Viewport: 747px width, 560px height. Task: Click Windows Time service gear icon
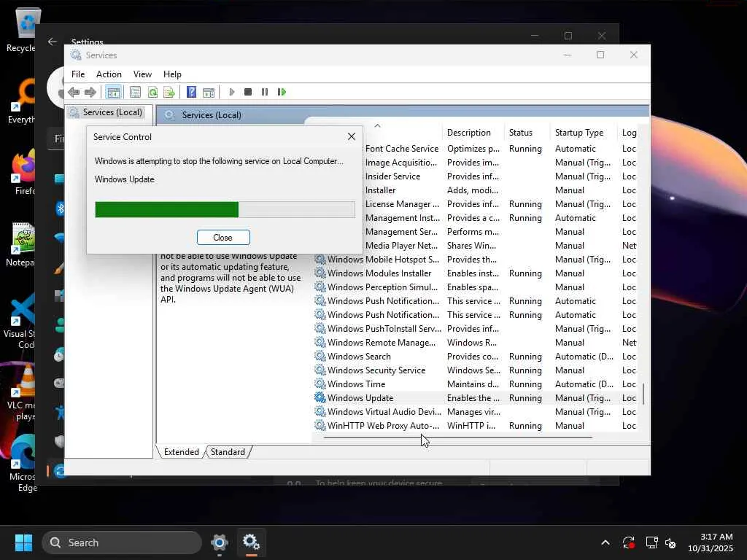320,384
